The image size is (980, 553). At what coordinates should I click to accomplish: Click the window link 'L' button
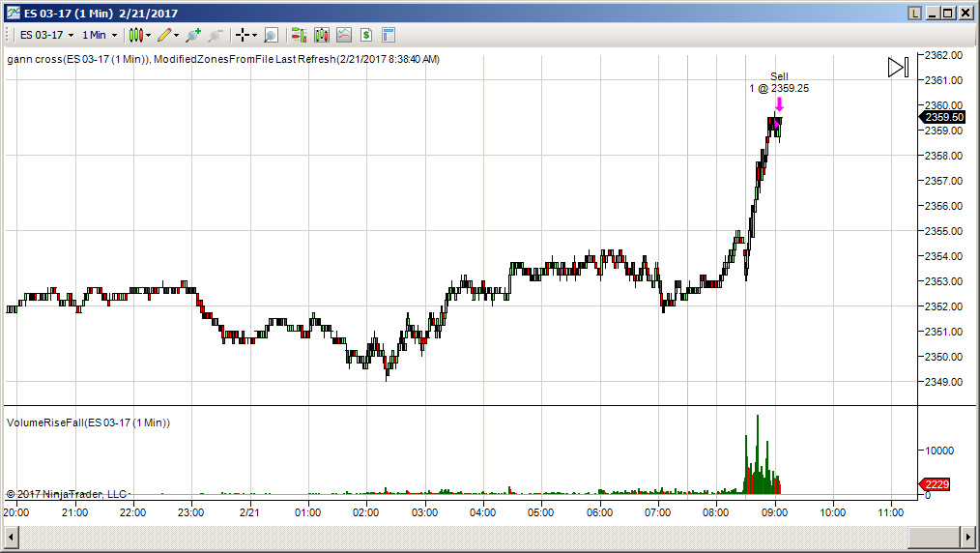tap(914, 14)
